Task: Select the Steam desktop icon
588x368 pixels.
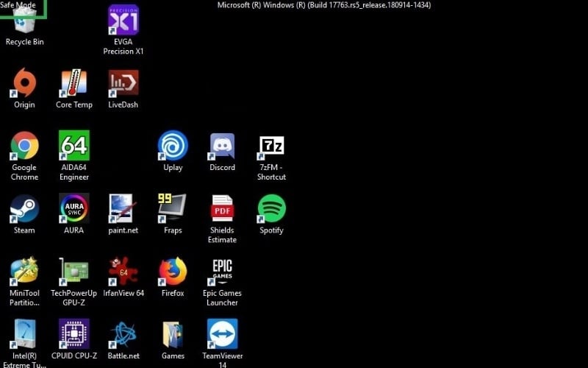Action: pyautogui.click(x=24, y=208)
